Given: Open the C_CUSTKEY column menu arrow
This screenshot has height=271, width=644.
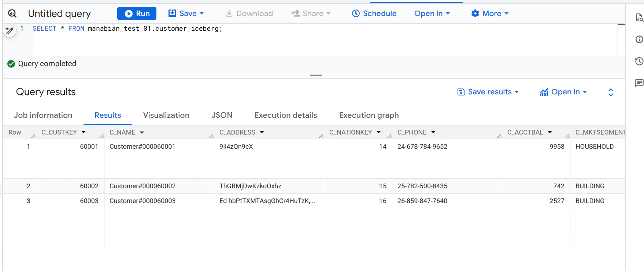Looking at the screenshot, I should (84, 132).
